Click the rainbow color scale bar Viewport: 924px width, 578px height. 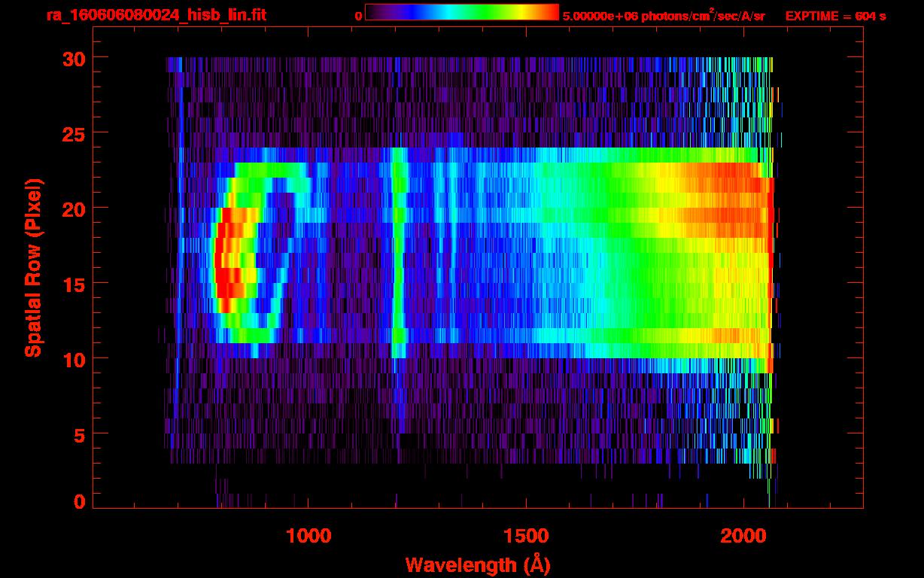(x=461, y=13)
